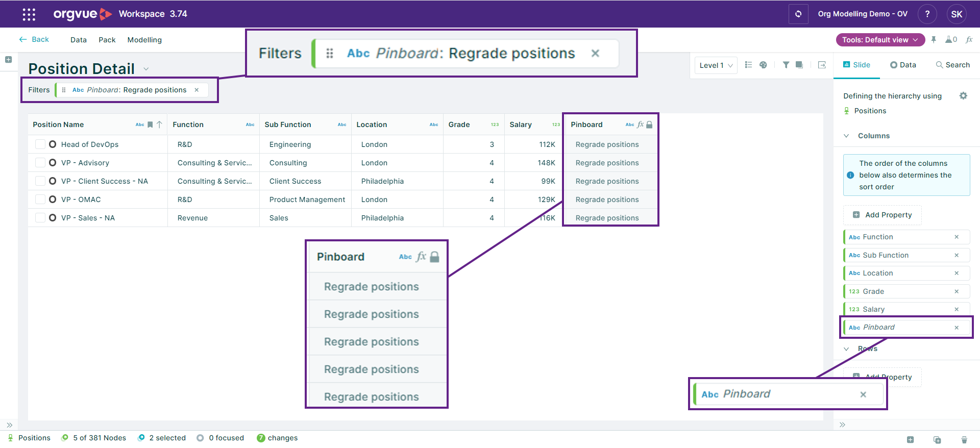Click the export arrow icon in toolbar
The height and width of the screenshot is (448, 980).
(822, 65)
